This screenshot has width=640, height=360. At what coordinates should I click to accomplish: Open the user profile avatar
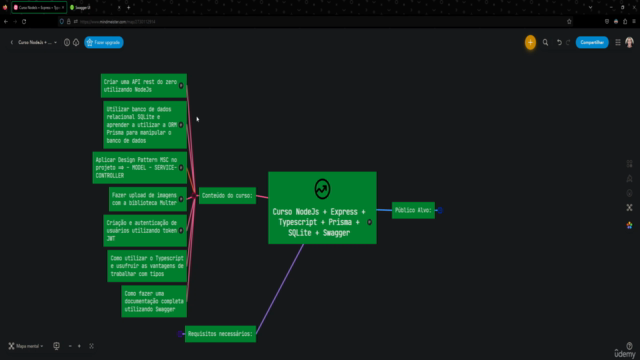629,42
